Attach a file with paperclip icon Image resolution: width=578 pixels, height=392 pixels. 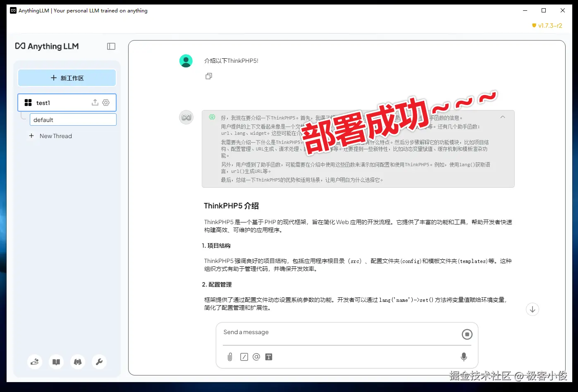click(230, 357)
